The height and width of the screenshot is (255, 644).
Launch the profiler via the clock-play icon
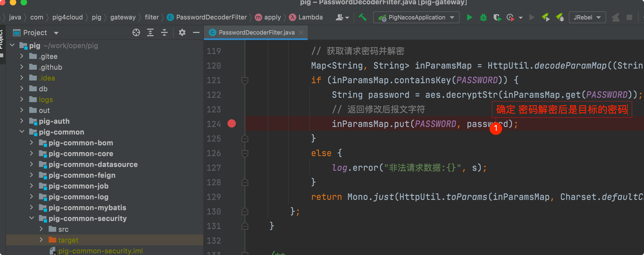[510, 18]
